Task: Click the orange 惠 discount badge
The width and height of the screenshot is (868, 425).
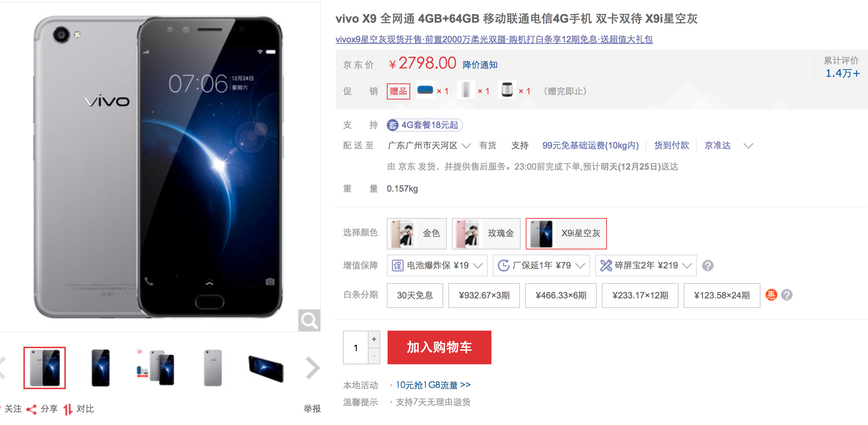Action: (x=771, y=295)
